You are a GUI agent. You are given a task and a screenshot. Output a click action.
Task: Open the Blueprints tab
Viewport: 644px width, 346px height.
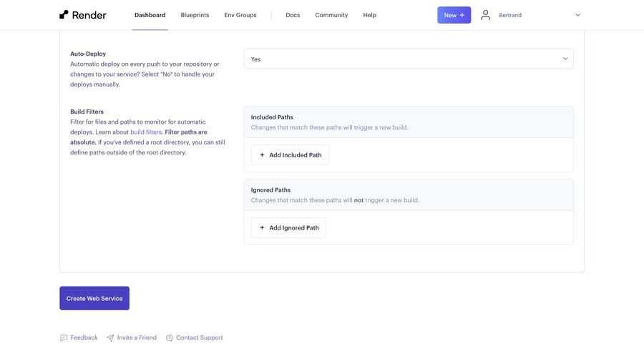tap(195, 15)
